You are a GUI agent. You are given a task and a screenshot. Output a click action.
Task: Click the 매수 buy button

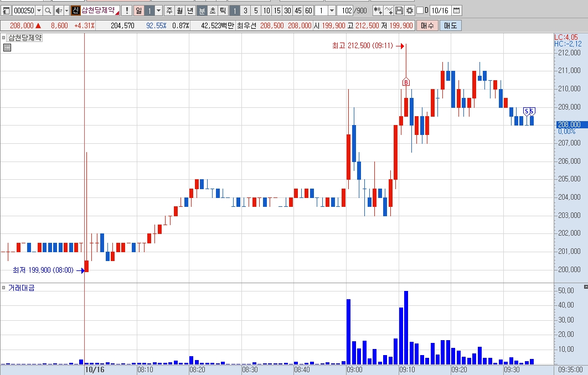pos(427,25)
